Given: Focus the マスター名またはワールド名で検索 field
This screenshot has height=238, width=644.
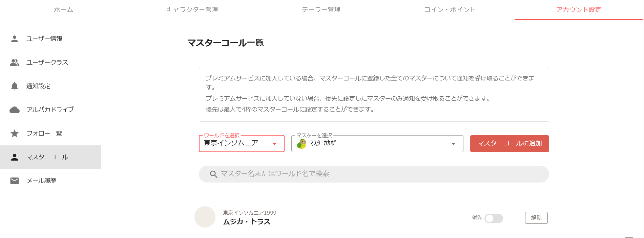Looking at the screenshot, I should click(374, 174).
